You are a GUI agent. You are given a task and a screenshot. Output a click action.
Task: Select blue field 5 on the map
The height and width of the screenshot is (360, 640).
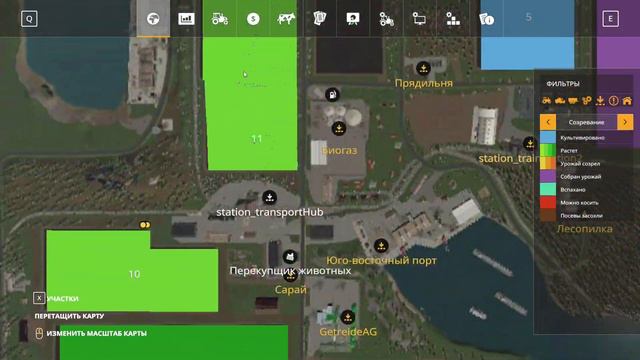point(528,35)
